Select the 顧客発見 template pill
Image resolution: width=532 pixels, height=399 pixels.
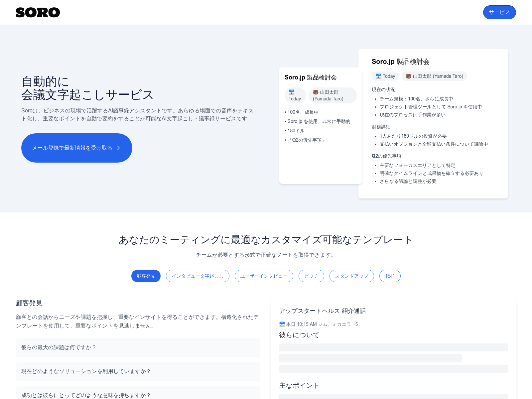(x=146, y=276)
